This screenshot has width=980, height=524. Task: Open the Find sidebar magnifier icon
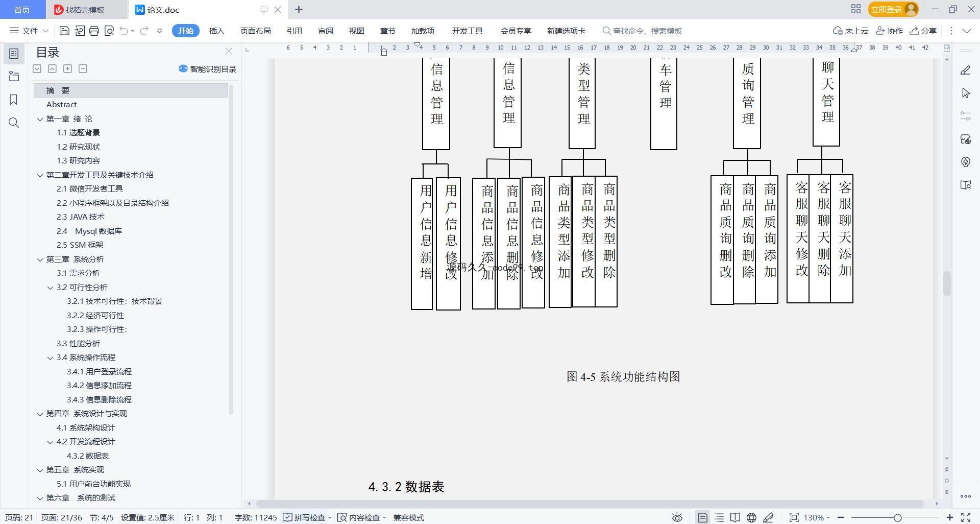(x=14, y=123)
